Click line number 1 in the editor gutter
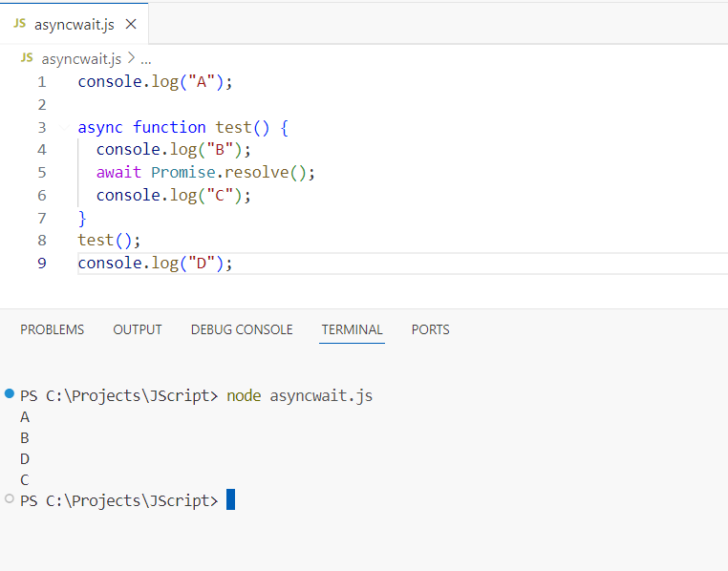 tap(41, 82)
